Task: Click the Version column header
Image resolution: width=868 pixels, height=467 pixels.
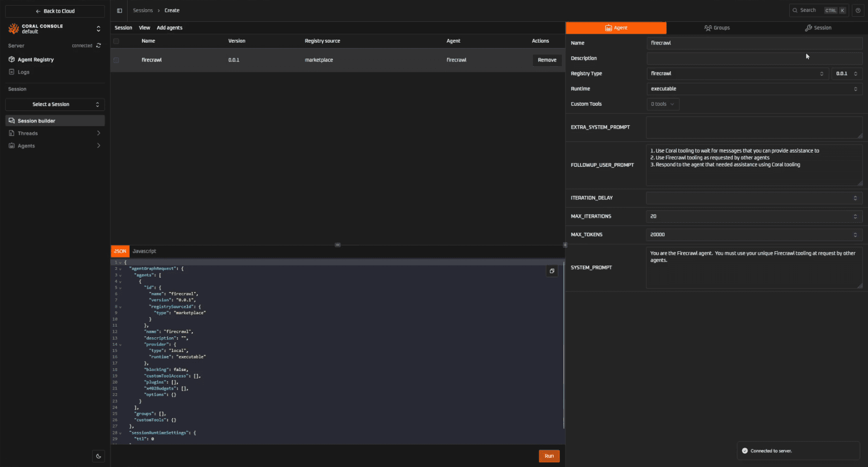Action: pyautogui.click(x=236, y=41)
